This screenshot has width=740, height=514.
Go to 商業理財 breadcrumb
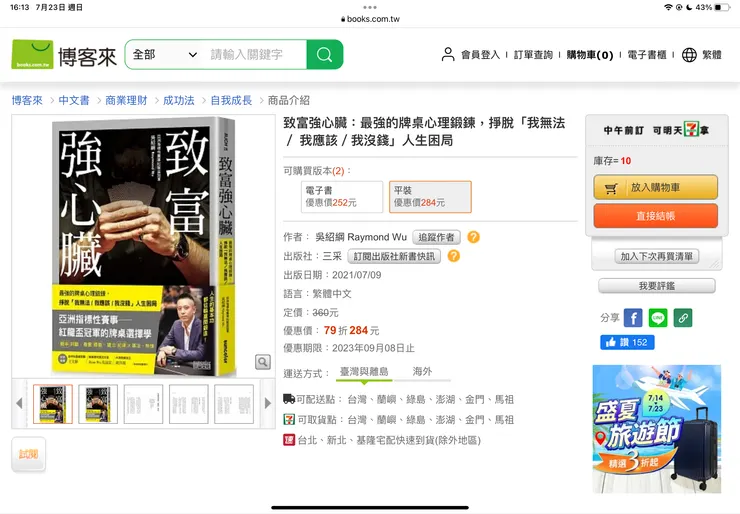point(126,100)
